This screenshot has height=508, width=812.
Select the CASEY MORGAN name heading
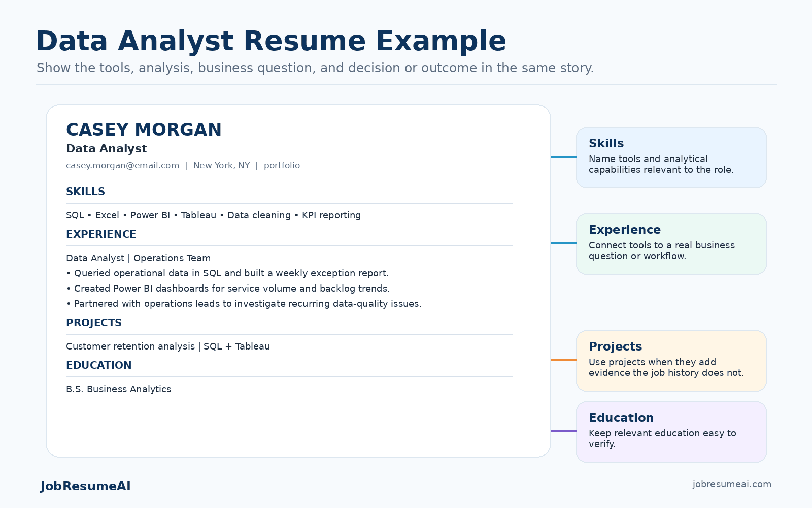pyautogui.click(x=144, y=130)
